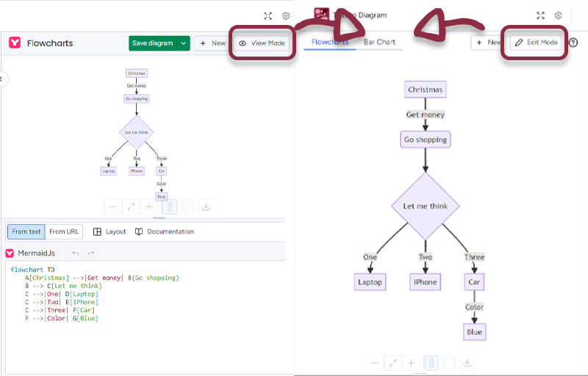Click the Save diagram button
This screenshot has height=376, width=588.
point(152,43)
